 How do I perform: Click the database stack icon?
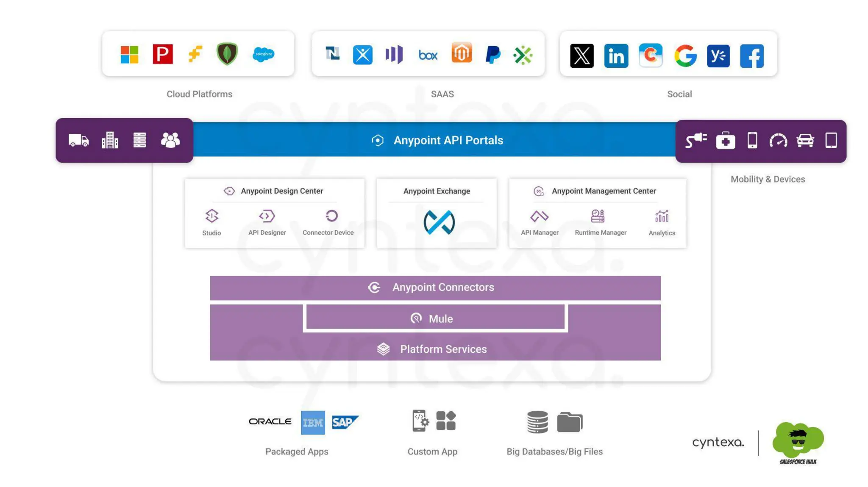coord(537,422)
